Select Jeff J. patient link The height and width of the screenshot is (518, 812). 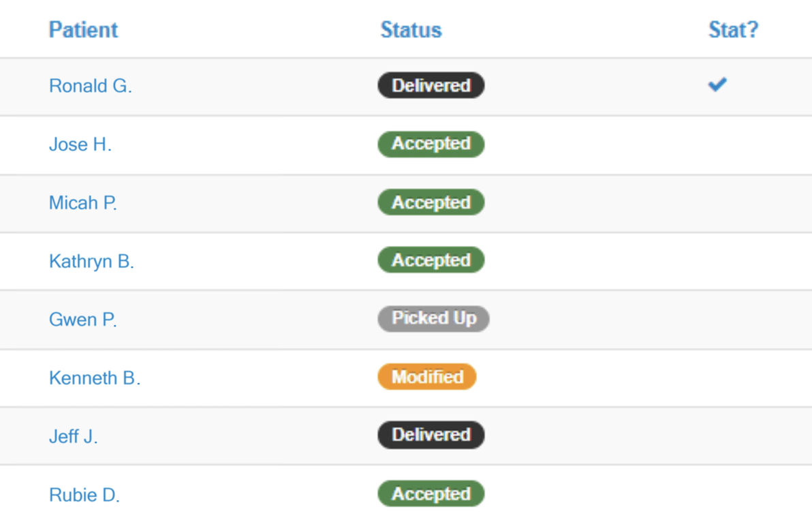73,436
